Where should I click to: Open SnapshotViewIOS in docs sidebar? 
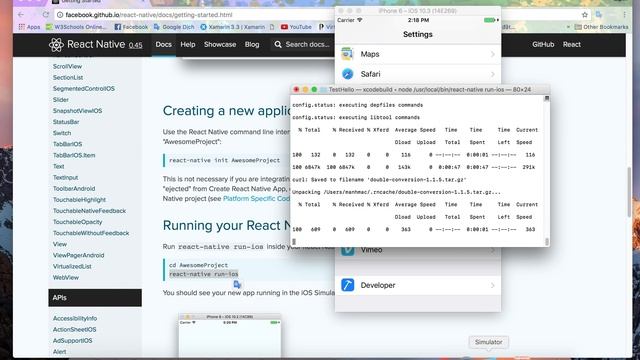tap(77, 111)
